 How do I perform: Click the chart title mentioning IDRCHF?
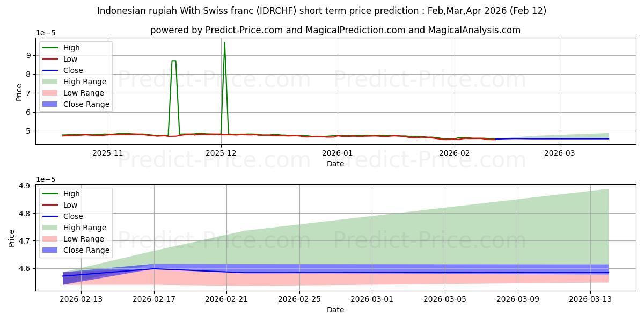[x=322, y=11]
